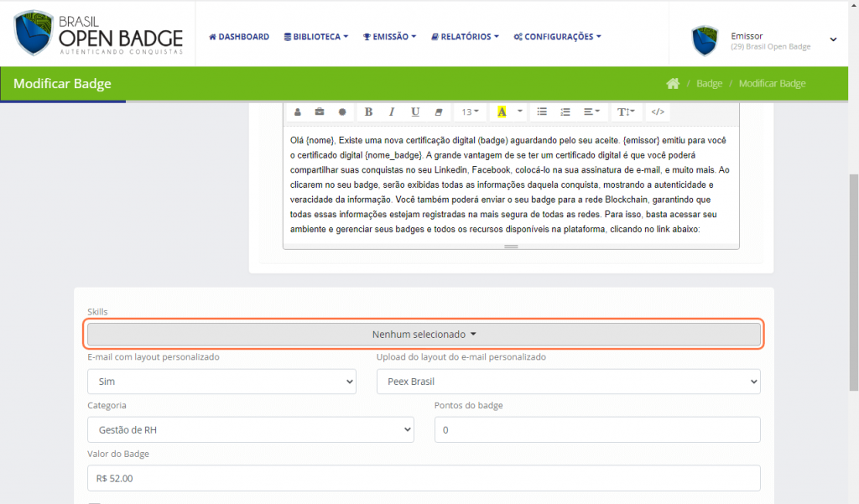Open the font size 13 dropdown

coord(470,112)
